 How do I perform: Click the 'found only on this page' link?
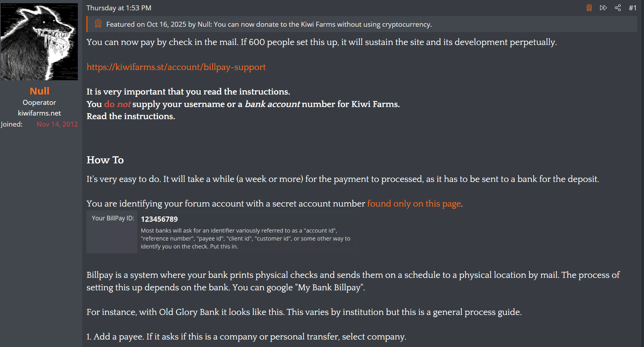click(414, 204)
